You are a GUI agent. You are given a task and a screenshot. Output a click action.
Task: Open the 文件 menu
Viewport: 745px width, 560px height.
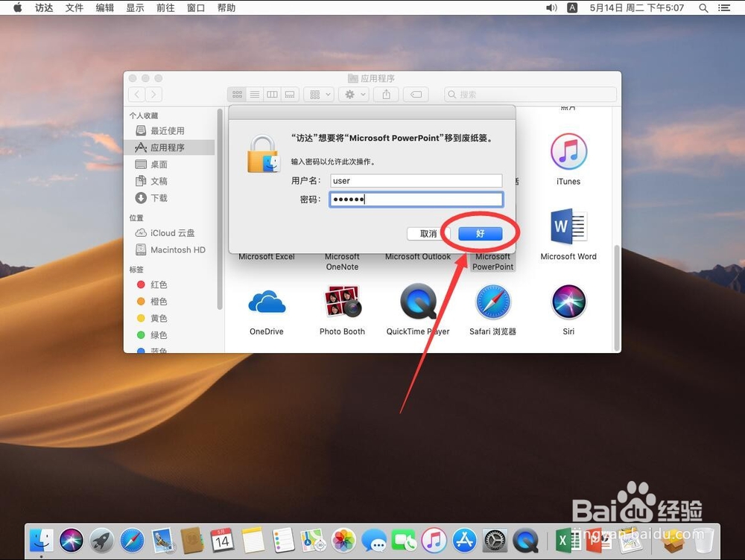point(74,7)
